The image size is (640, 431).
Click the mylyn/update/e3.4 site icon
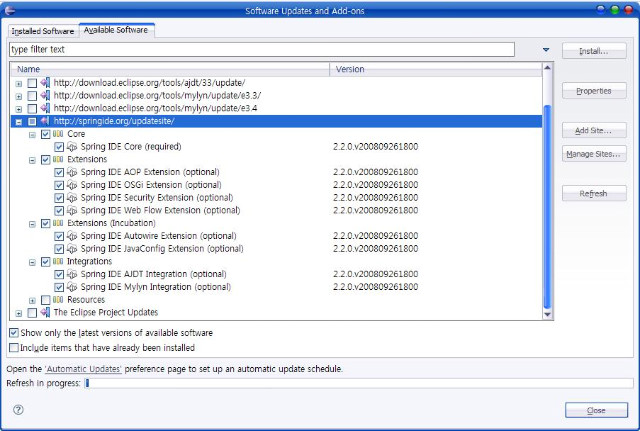45,108
